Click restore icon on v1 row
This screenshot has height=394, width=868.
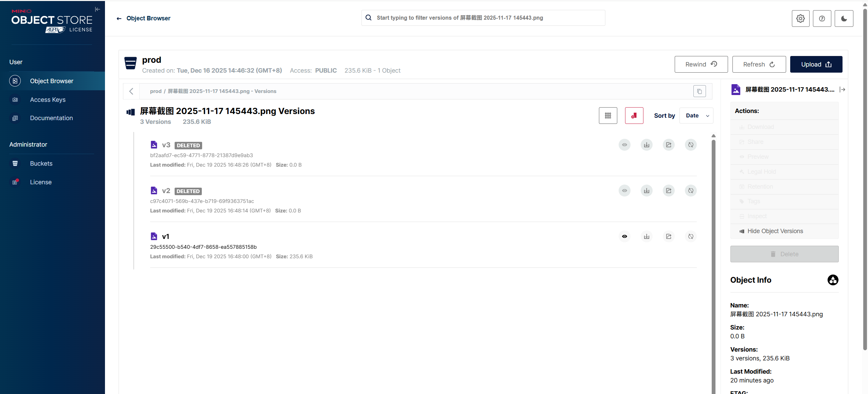pos(691,237)
